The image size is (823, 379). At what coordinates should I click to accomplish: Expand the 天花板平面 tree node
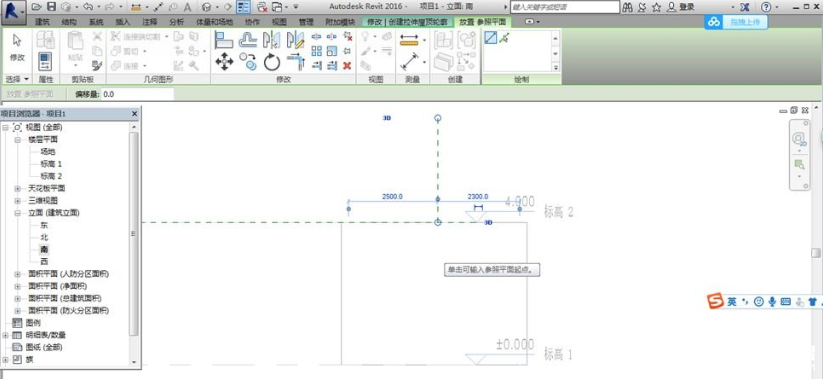pyautogui.click(x=17, y=188)
